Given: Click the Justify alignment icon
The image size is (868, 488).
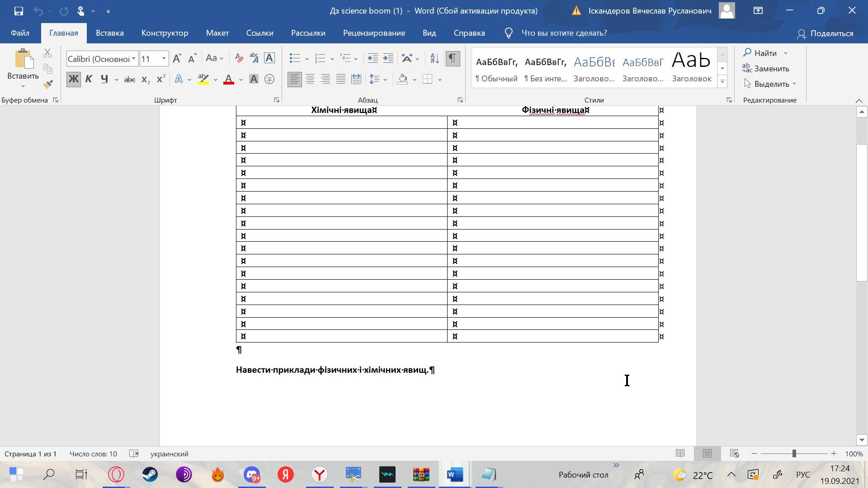Looking at the screenshot, I should [x=341, y=80].
